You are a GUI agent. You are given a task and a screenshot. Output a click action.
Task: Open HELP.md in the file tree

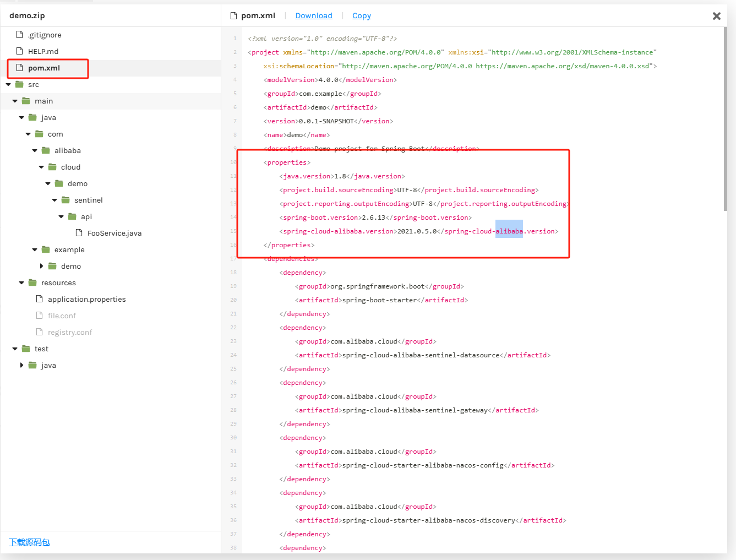[43, 51]
